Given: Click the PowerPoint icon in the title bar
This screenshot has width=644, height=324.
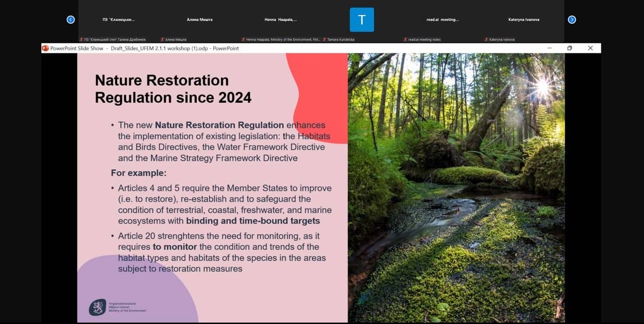Looking at the screenshot, I should pyautogui.click(x=45, y=48).
